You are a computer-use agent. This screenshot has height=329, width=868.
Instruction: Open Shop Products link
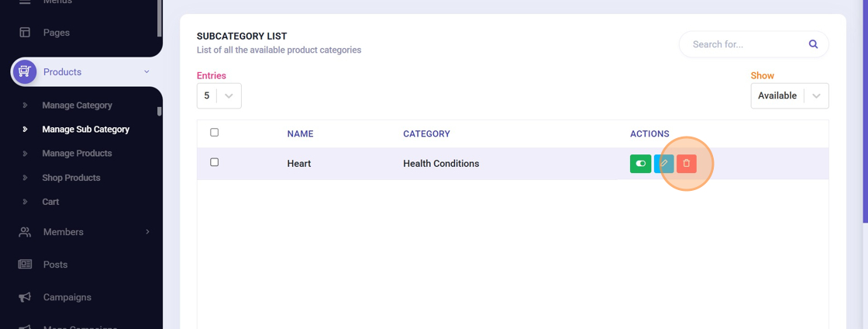(71, 178)
